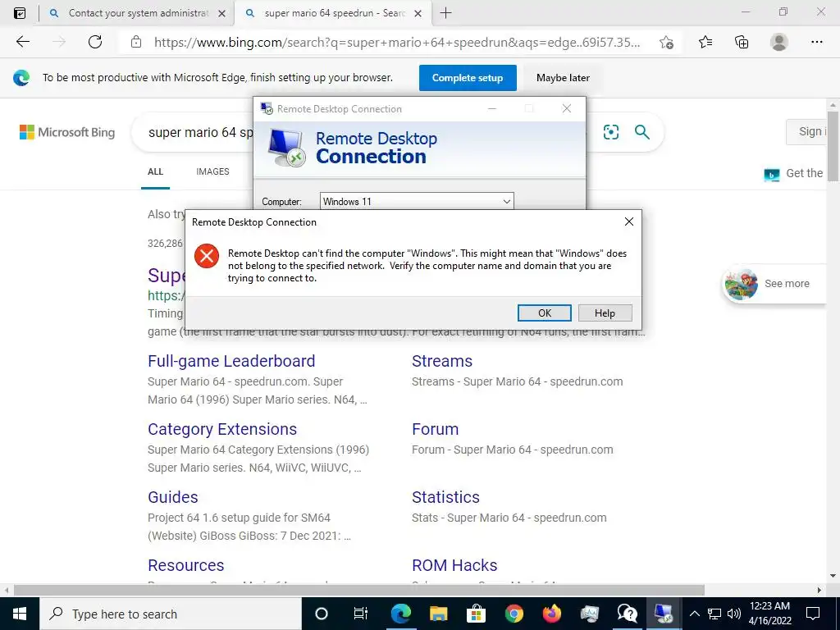This screenshot has height=630, width=840.
Task: Click the Get the Bing app link
Action: coord(794,174)
